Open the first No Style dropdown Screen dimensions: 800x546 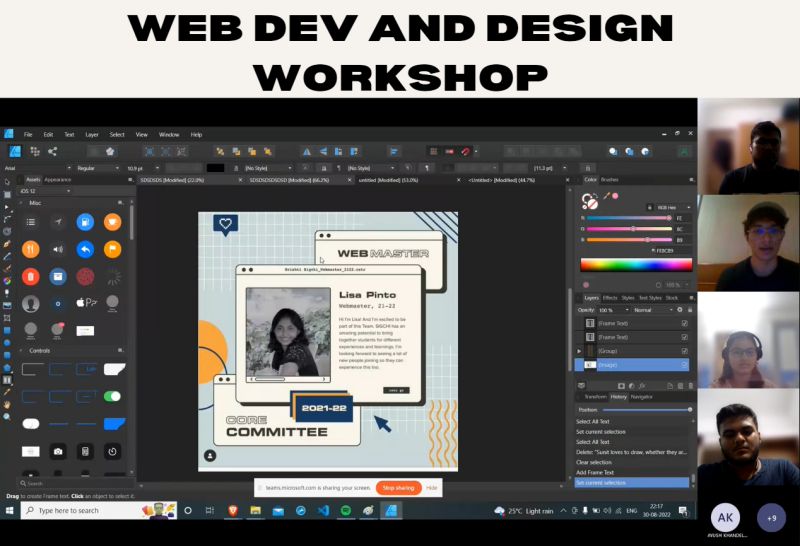pos(268,168)
